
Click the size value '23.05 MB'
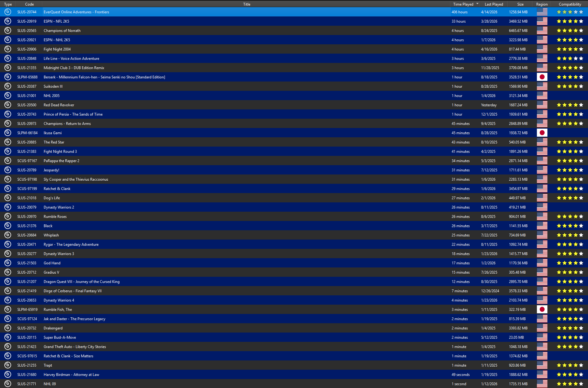point(516,337)
